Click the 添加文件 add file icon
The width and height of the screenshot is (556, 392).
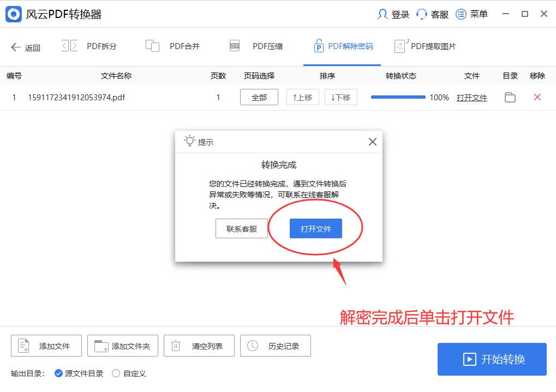23,345
